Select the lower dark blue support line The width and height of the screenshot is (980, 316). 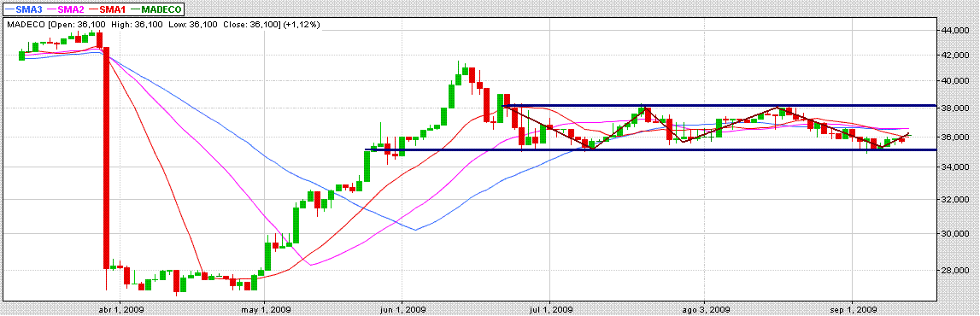(650, 149)
